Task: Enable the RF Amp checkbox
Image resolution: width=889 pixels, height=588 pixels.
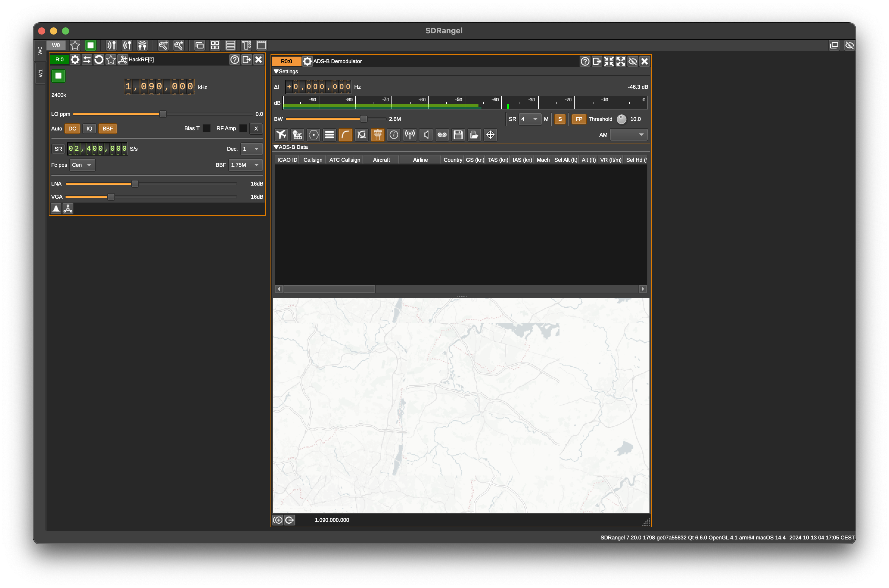Action: tap(243, 128)
